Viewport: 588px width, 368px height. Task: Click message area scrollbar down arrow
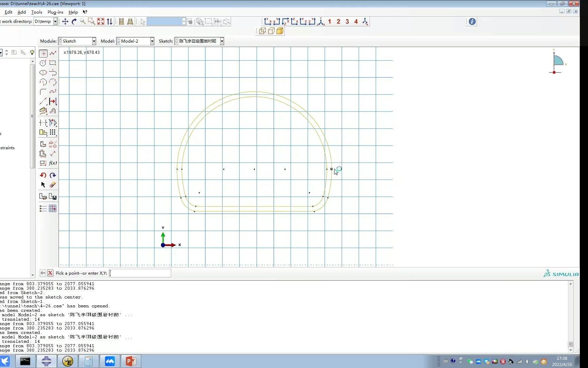[x=571, y=350]
